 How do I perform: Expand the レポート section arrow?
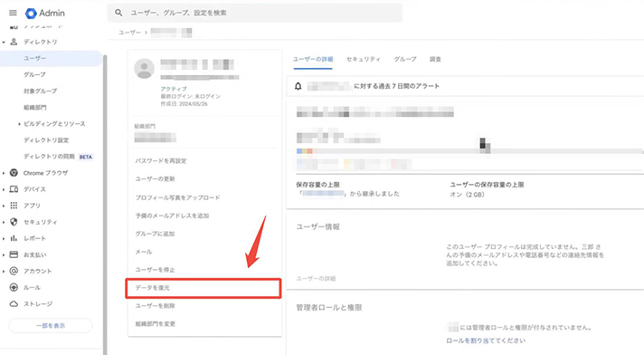coord(4,238)
